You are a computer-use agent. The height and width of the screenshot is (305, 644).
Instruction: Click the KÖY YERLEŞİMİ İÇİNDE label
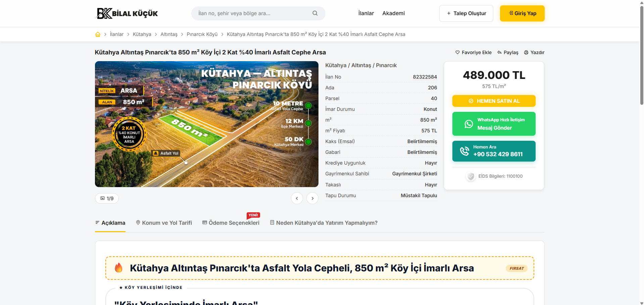tap(151, 288)
